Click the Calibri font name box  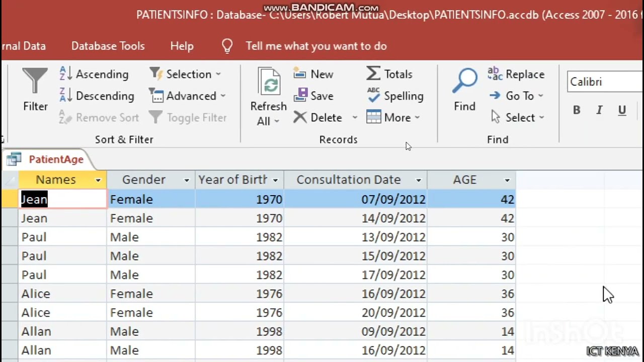click(605, 81)
